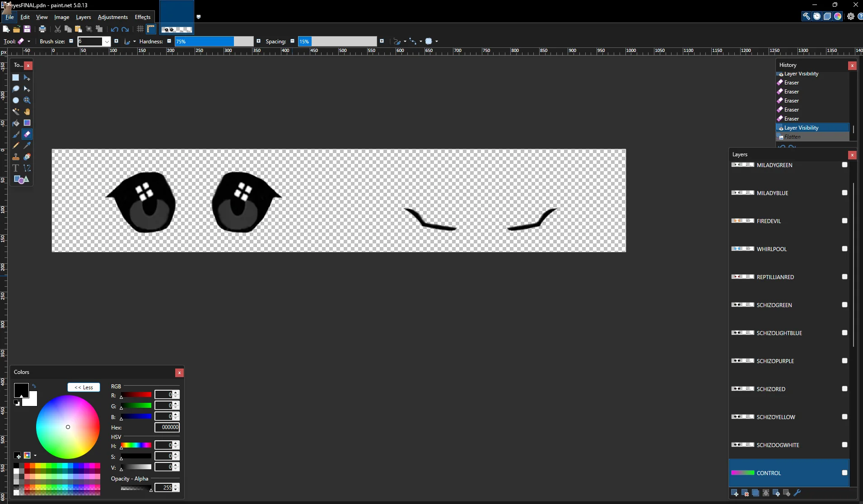The image size is (863, 504).
Task: Click the Undo toolbar icon
Action: [114, 29]
